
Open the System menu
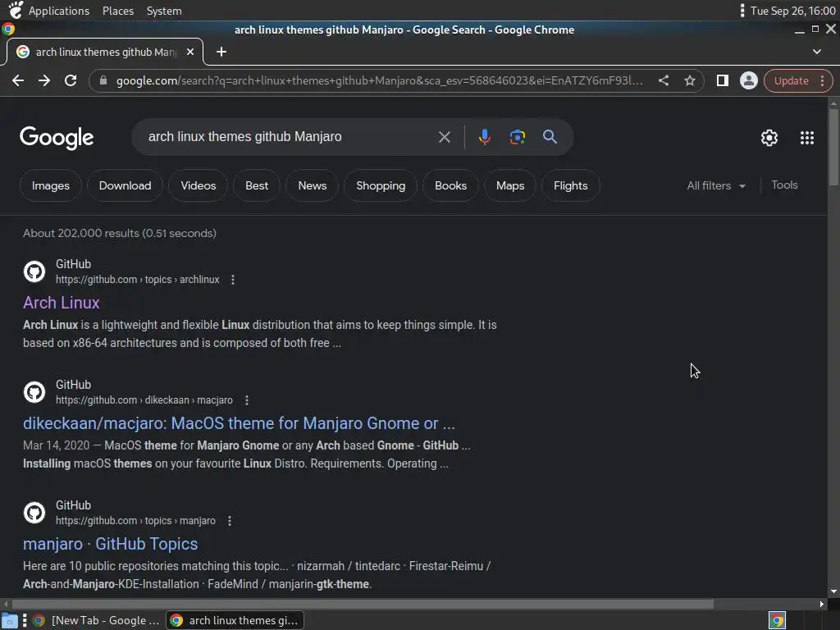tap(164, 11)
